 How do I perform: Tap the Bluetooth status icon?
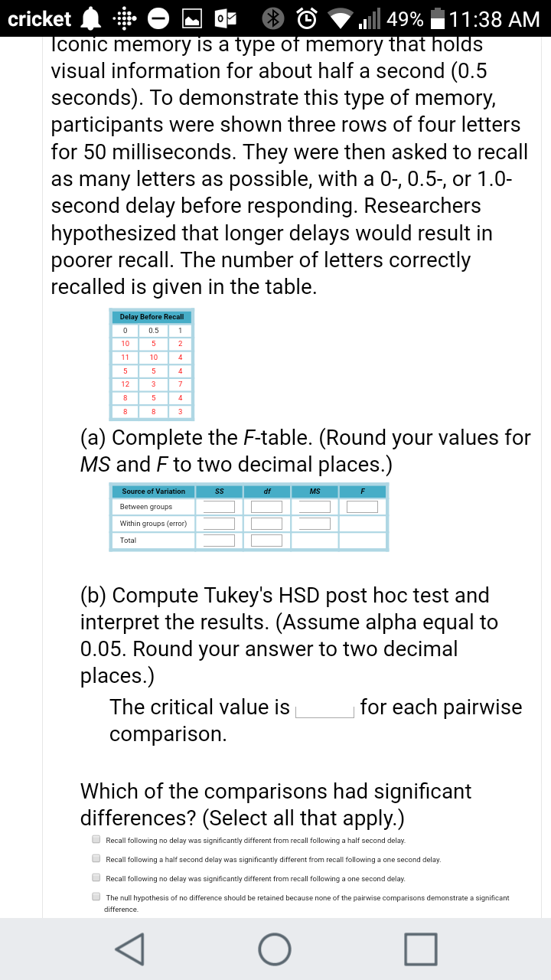pyautogui.click(x=272, y=18)
